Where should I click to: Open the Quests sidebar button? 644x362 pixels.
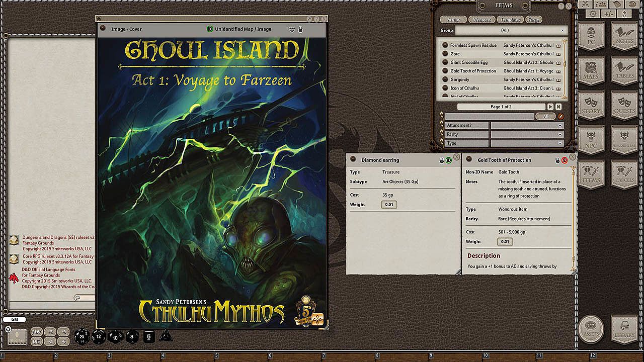coord(624,106)
